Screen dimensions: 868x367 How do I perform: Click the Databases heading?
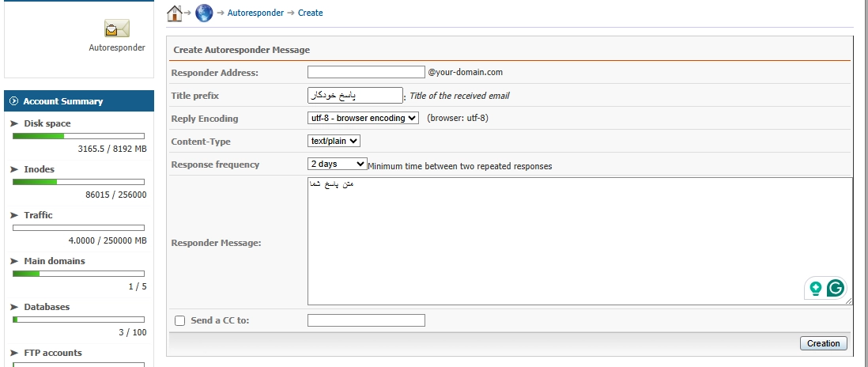click(47, 307)
